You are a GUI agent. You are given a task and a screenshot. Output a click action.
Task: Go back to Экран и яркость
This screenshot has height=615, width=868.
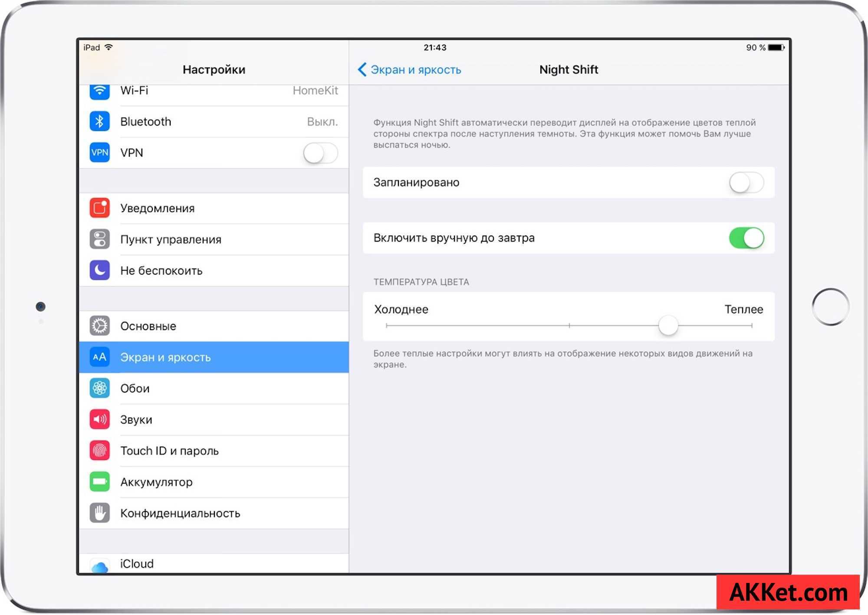pyautogui.click(x=409, y=70)
